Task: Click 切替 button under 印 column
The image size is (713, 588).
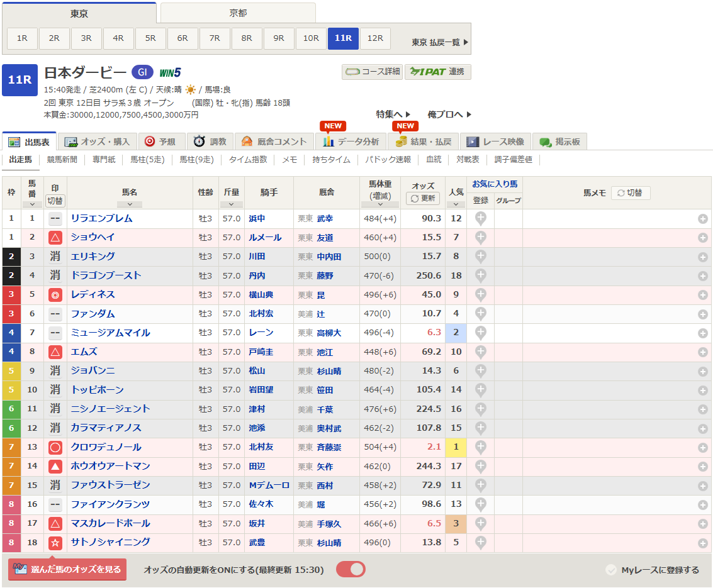Action: pyautogui.click(x=55, y=201)
